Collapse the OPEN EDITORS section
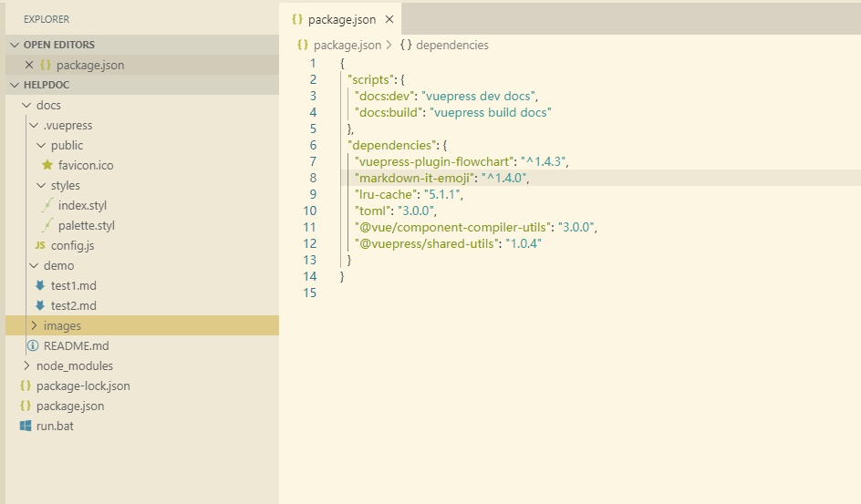 pos(14,45)
